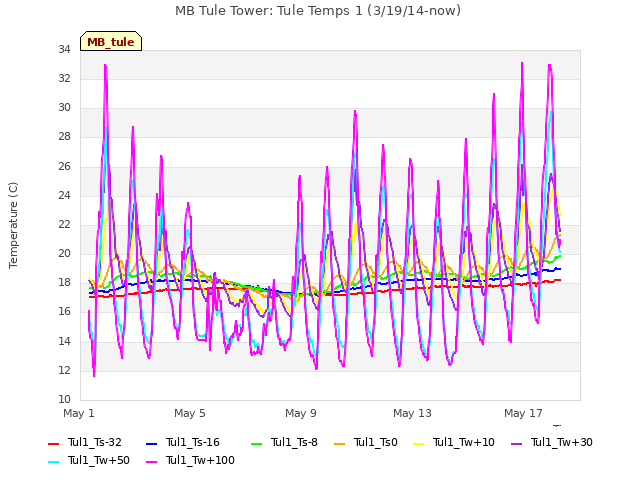640x480 pixels.
Task: Click the May 17 x-axis tick label
Action: tap(523, 413)
